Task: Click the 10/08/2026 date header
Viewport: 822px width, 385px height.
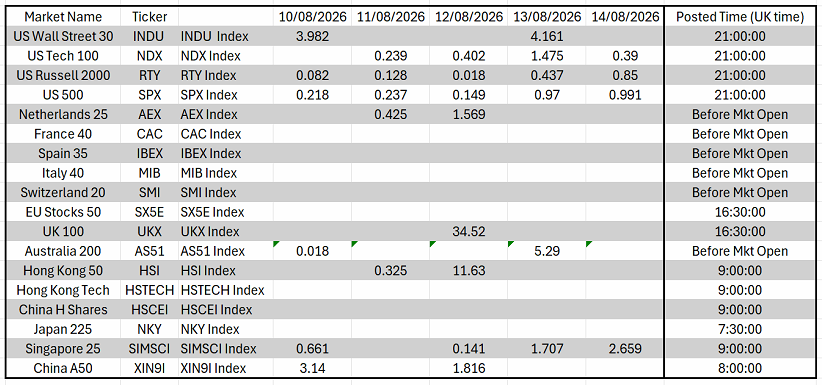Action: tap(312, 17)
